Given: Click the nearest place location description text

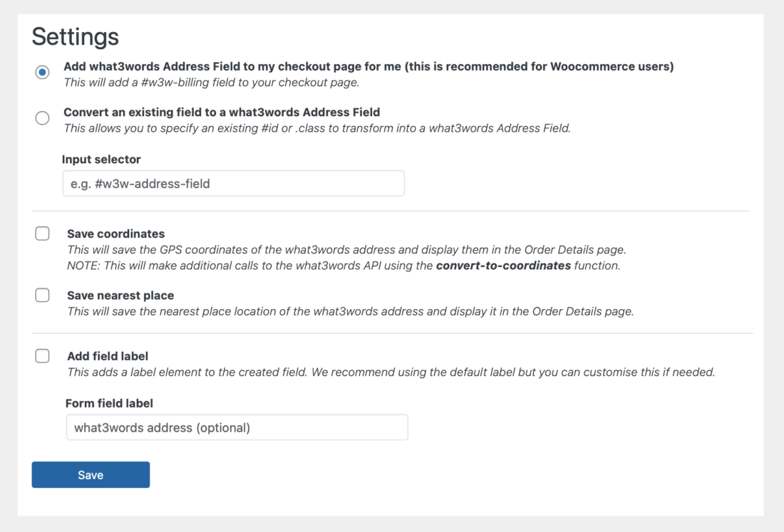Looking at the screenshot, I should click(351, 311).
